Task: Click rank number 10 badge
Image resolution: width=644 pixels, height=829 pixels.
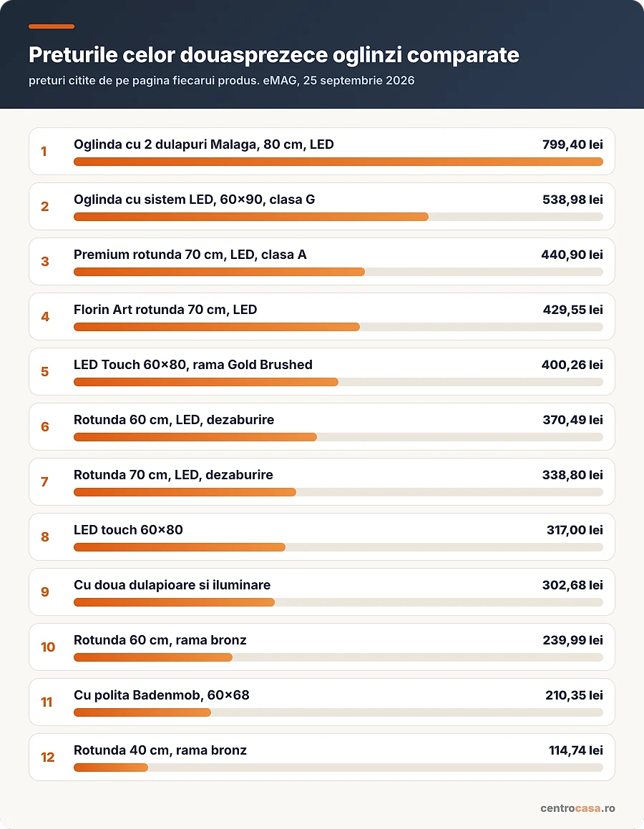Action: pyautogui.click(x=48, y=647)
